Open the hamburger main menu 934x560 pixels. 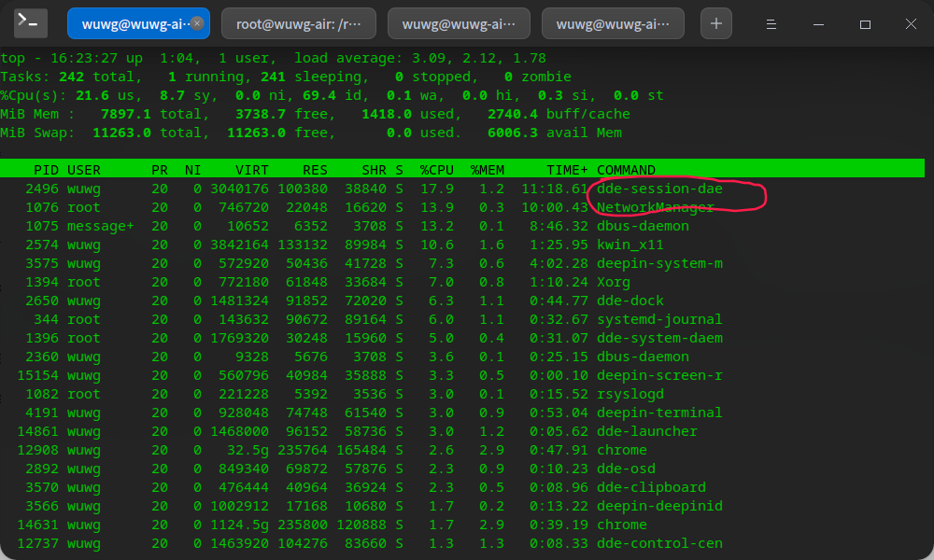coord(771,24)
